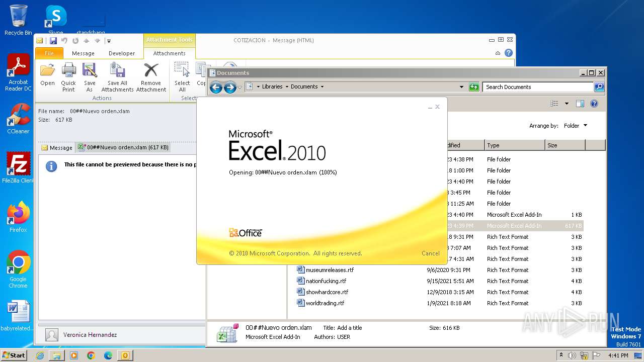Click Select All in the Outlook ribbon
644x362 pixels.
coord(182,77)
